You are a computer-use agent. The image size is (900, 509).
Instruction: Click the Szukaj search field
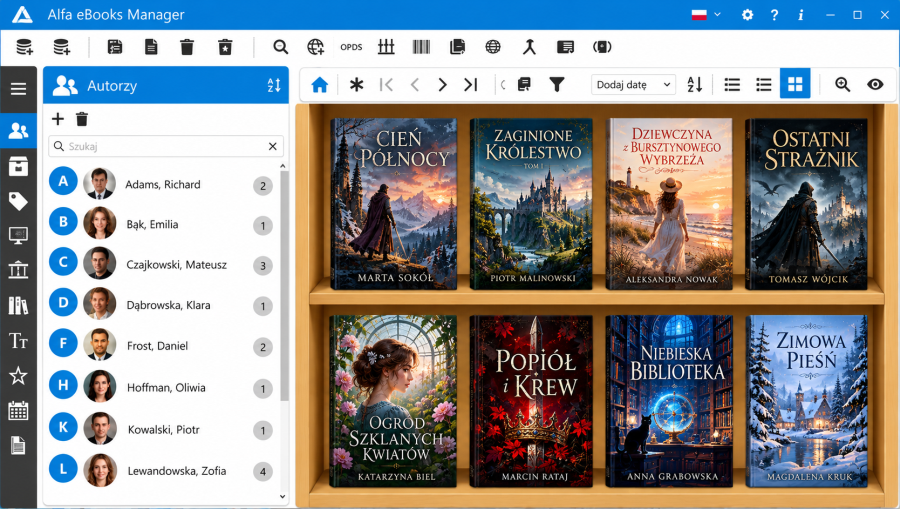coord(166,146)
